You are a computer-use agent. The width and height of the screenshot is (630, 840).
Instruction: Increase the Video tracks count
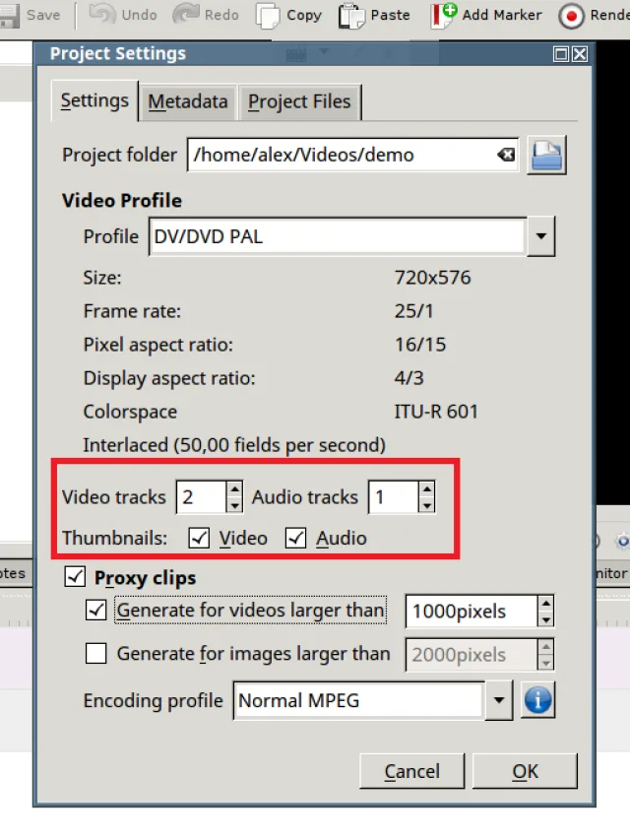coord(234,489)
